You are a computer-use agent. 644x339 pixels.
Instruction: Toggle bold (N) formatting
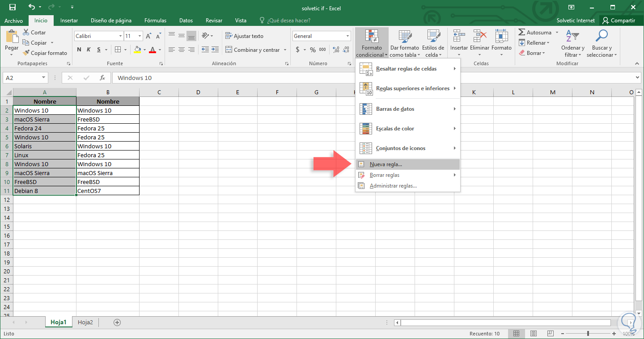point(79,50)
